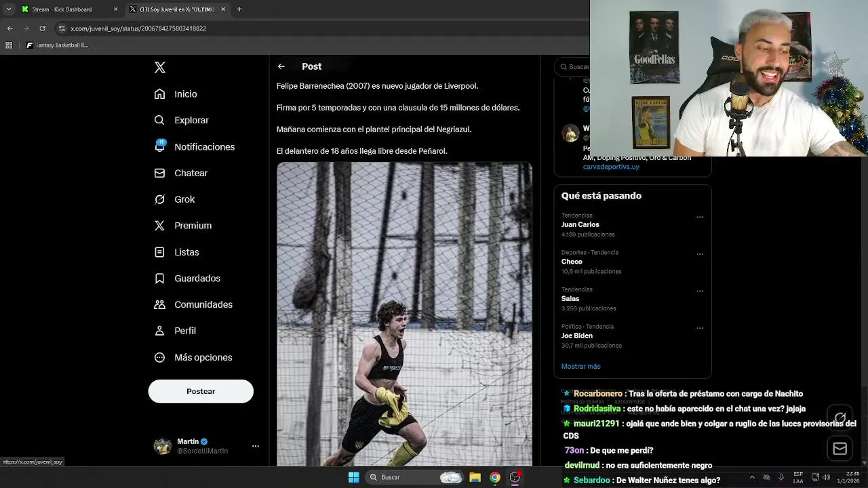The image size is (868, 488).
Task: Click text "Qué está pasando"
Action: 601,195
